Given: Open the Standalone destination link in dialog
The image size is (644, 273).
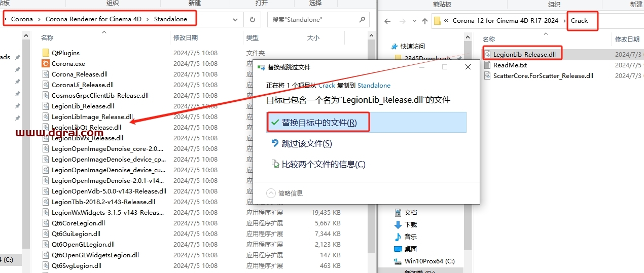Looking at the screenshot, I should [374, 86].
